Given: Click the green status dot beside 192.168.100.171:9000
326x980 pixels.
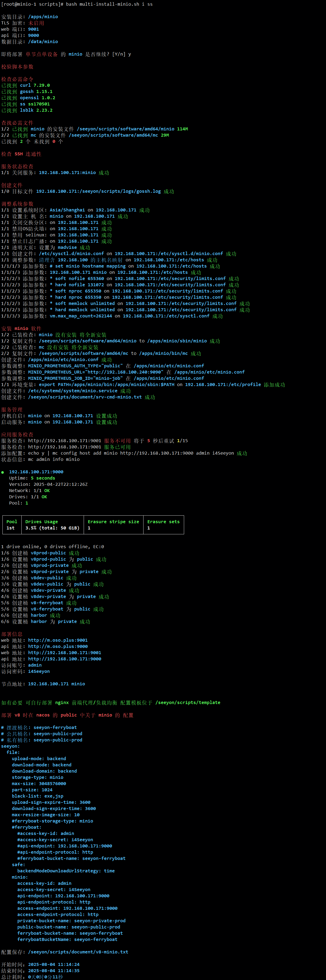Looking at the screenshot, I should point(3,473).
